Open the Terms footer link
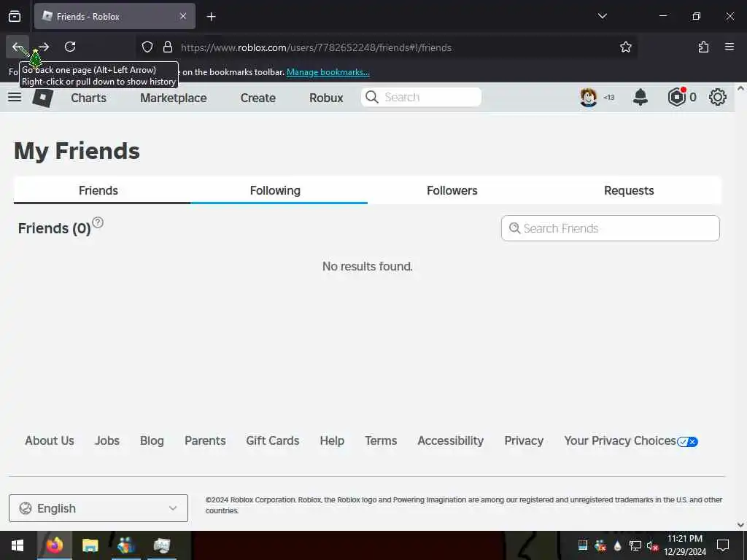The image size is (747, 560). tap(381, 441)
